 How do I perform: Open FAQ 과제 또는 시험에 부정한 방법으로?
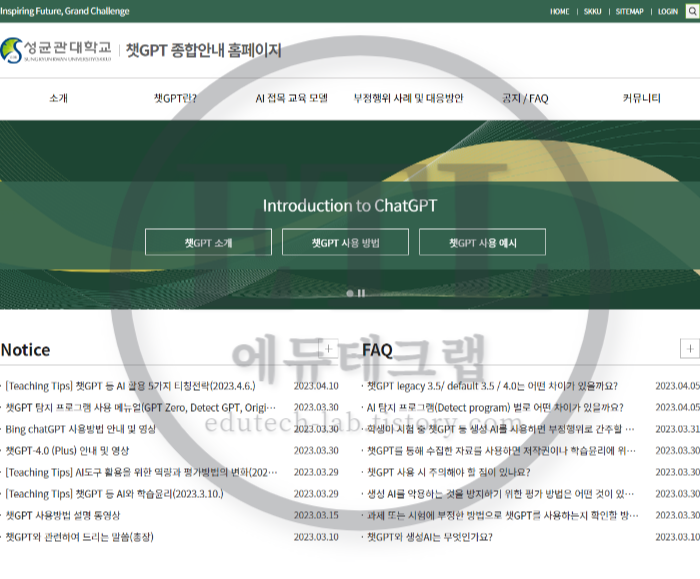pos(503,516)
